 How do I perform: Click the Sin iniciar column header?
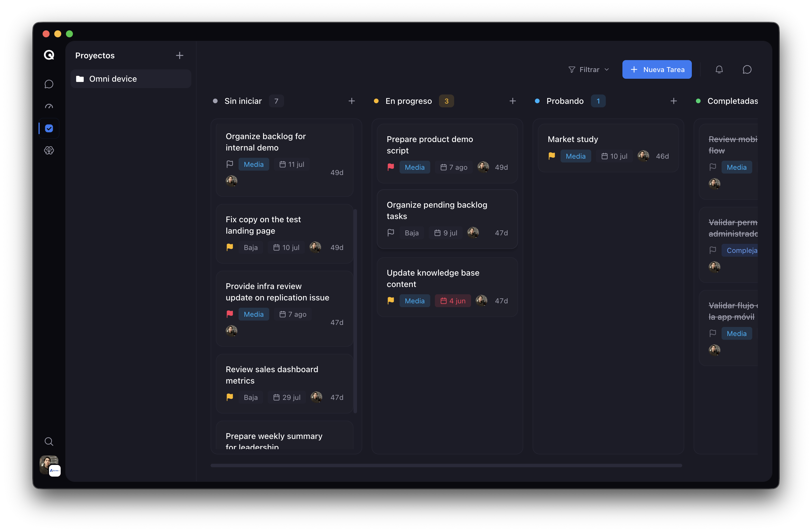tap(243, 101)
